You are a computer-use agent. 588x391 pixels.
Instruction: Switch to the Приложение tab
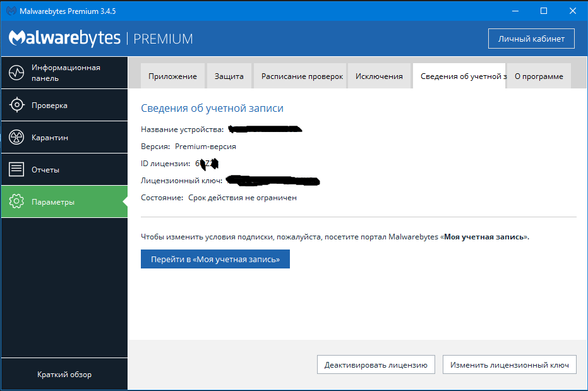click(x=172, y=76)
